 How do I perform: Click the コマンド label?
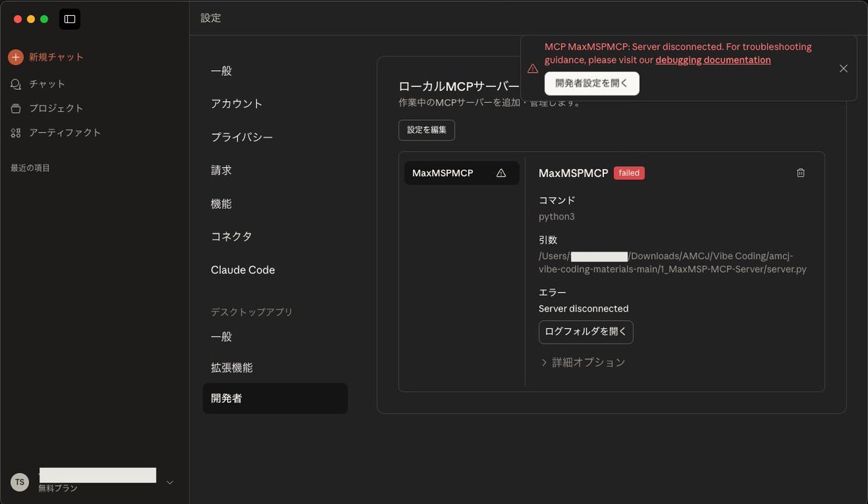tap(557, 200)
